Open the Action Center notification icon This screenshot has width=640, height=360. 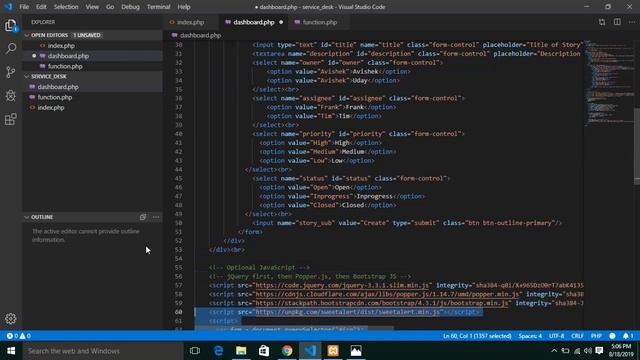pos(599,351)
